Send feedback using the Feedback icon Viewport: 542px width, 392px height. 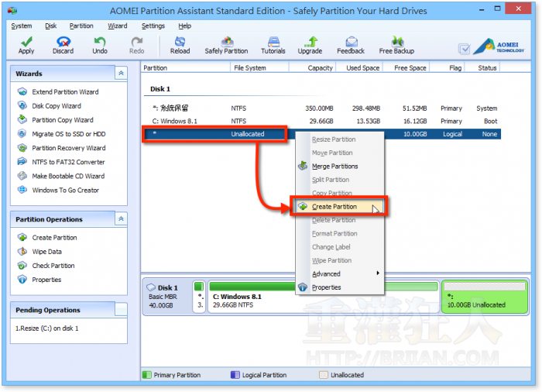[351, 45]
